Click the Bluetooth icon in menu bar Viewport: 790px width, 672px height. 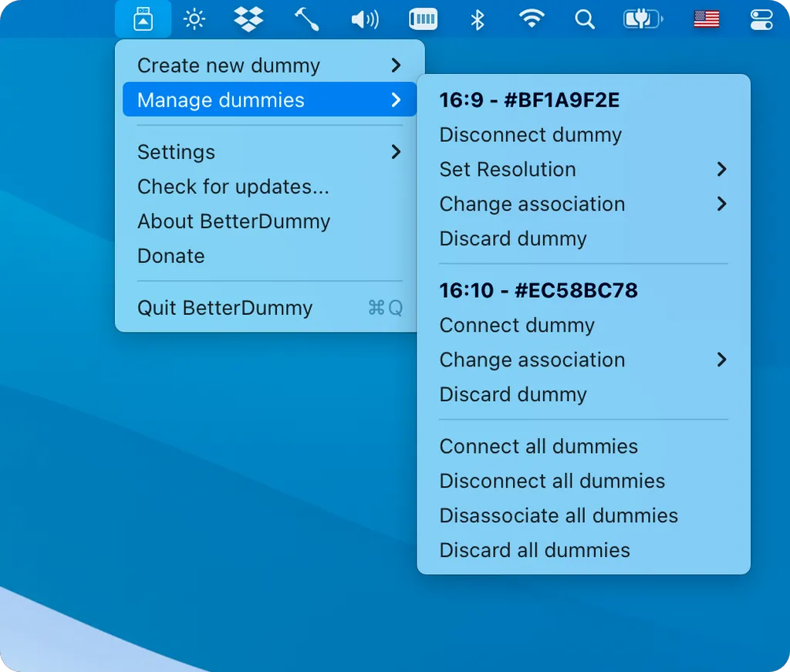[x=478, y=19]
